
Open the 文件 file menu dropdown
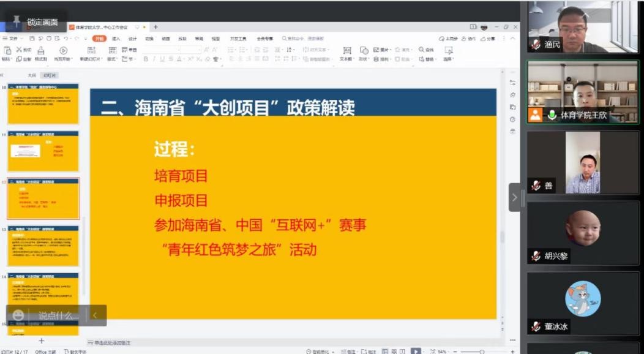[15, 39]
